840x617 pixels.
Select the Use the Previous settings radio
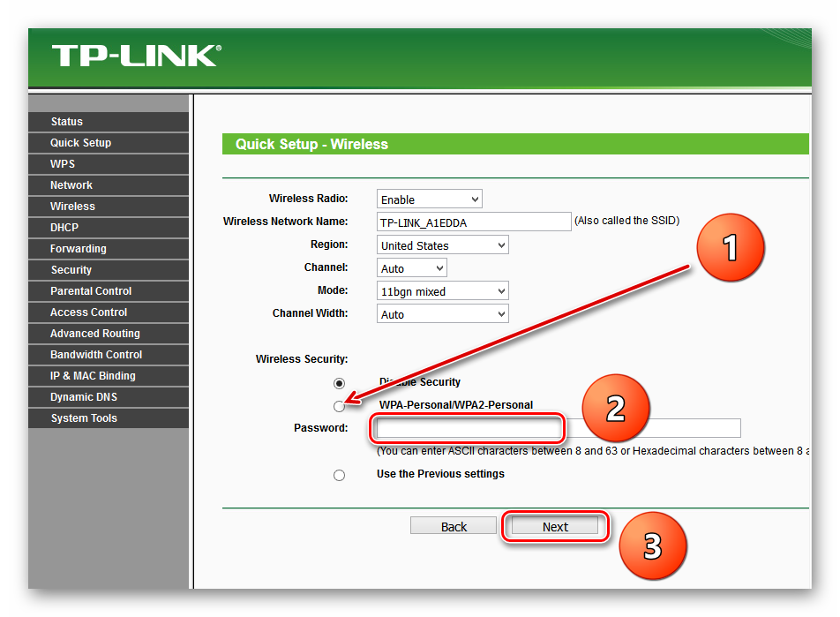point(339,475)
